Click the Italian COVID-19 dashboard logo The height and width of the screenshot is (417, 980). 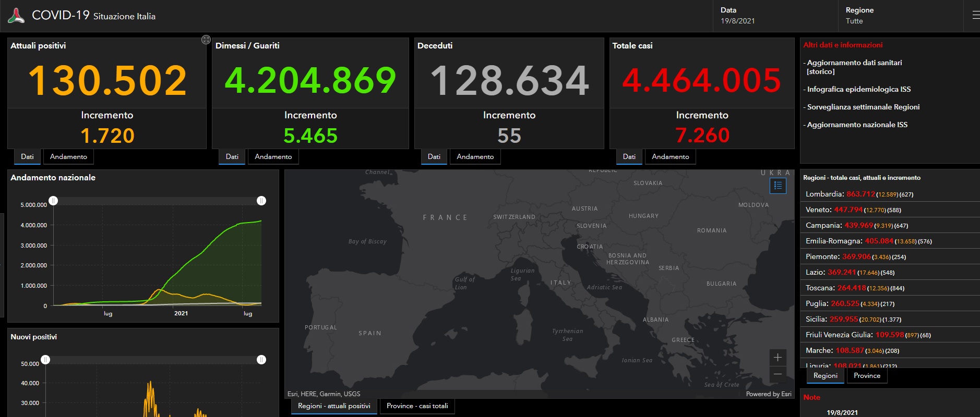(16, 16)
